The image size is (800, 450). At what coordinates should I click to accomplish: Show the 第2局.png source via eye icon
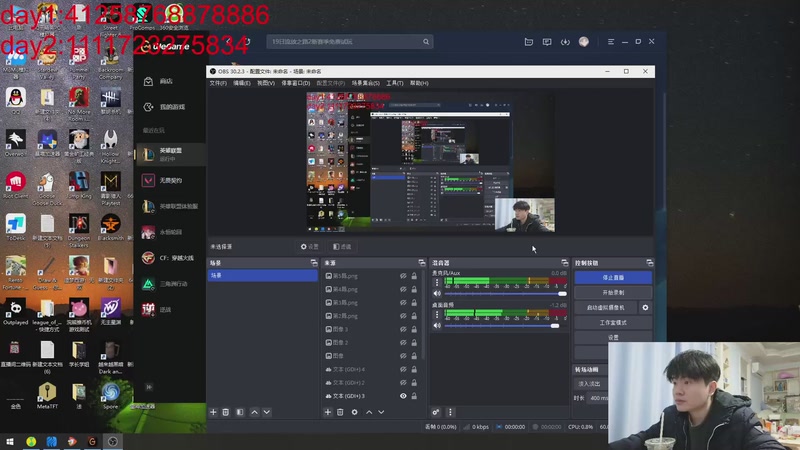(x=403, y=316)
